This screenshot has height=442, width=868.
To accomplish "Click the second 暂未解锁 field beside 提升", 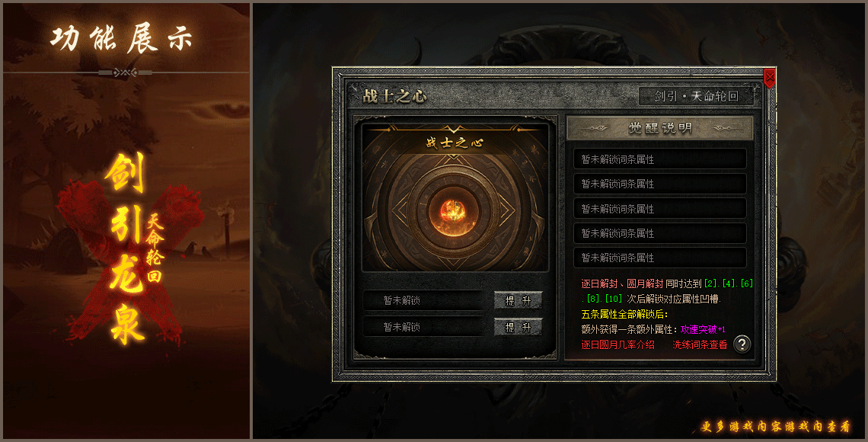I will (x=423, y=328).
